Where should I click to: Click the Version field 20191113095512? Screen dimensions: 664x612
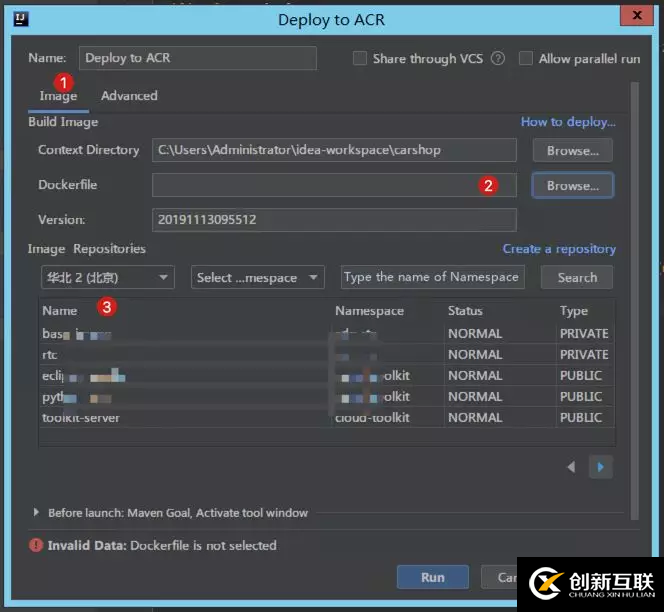334,220
